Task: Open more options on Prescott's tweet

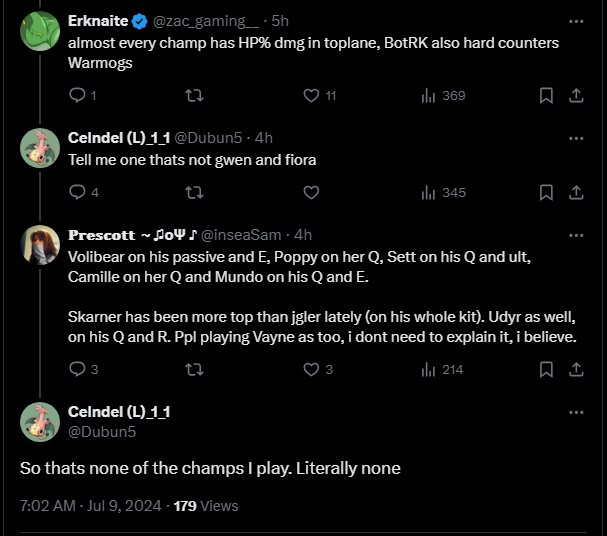Action: [576, 235]
